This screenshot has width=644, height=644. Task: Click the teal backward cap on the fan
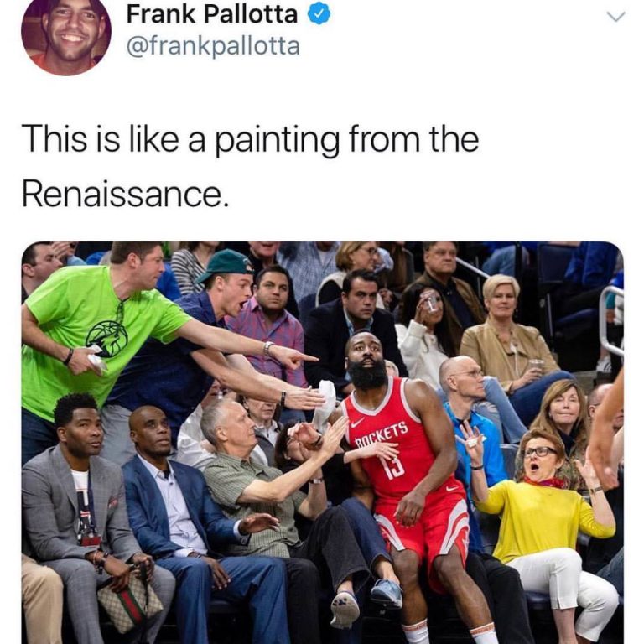225,265
